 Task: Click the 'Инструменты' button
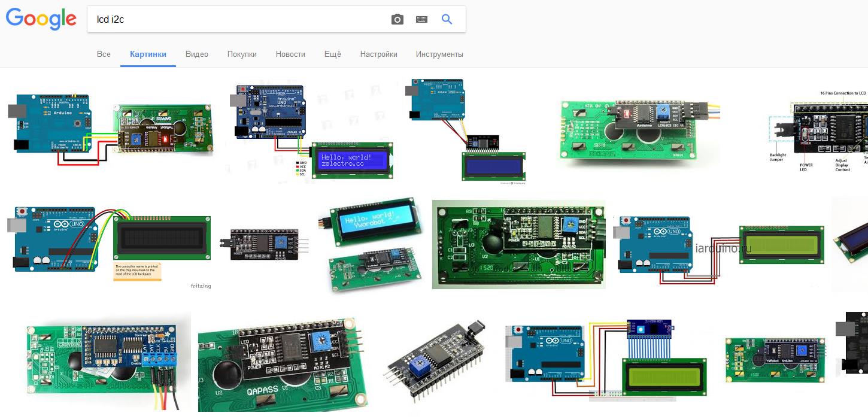(x=439, y=54)
